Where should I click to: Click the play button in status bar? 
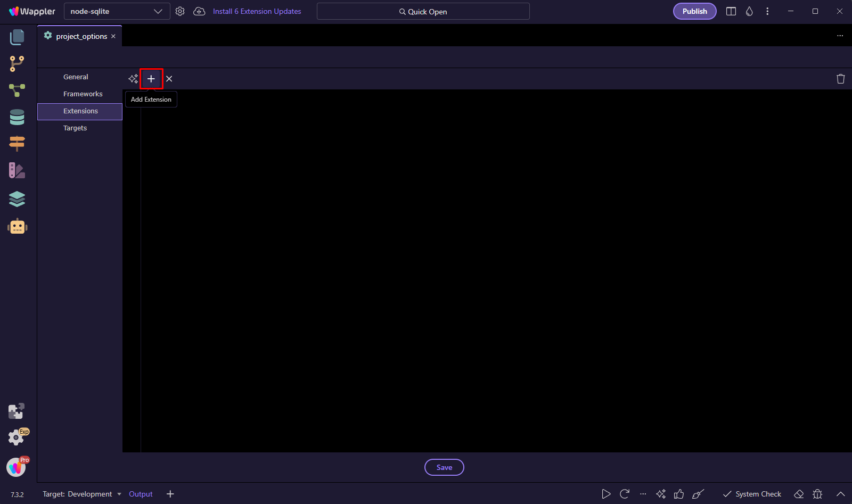(606, 494)
